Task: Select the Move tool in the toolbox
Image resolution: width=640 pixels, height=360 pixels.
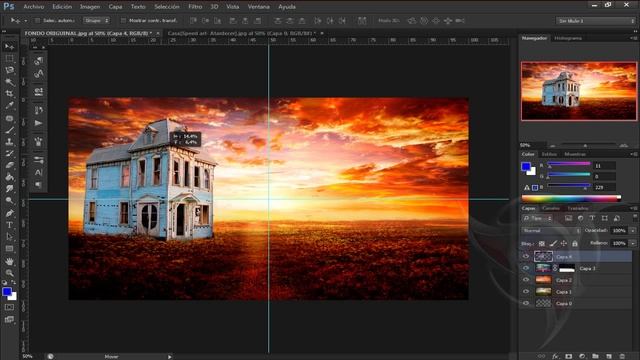Action: (9, 47)
